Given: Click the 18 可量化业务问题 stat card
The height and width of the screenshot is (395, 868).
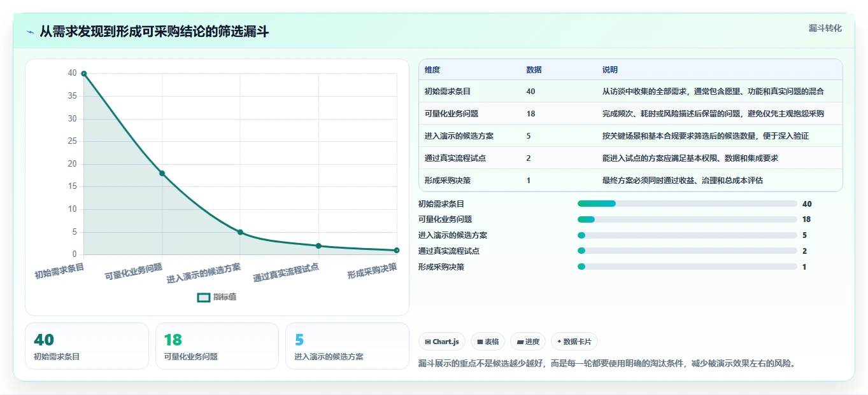Looking at the screenshot, I should pyautogui.click(x=217, y=346).
